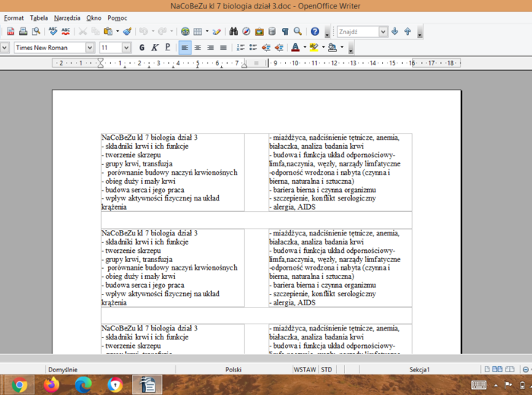Toggle nonprinting characters pilcrow
The image size is (532, 395).
pos(285,32)
